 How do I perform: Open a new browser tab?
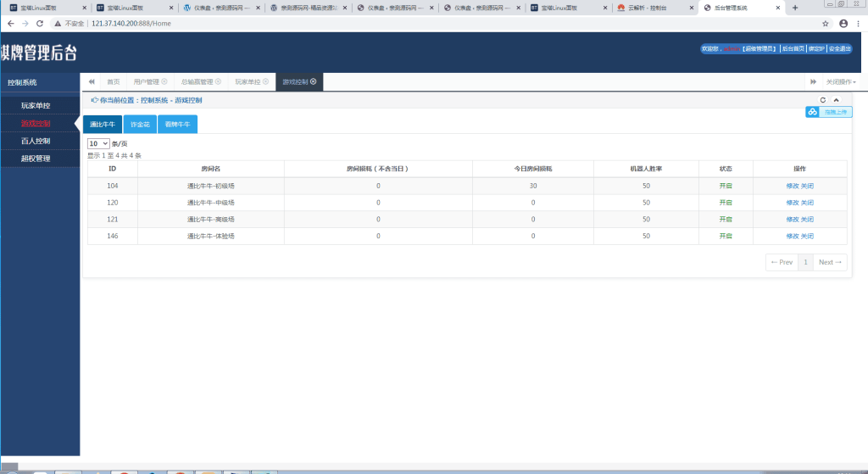pos(794,8)
